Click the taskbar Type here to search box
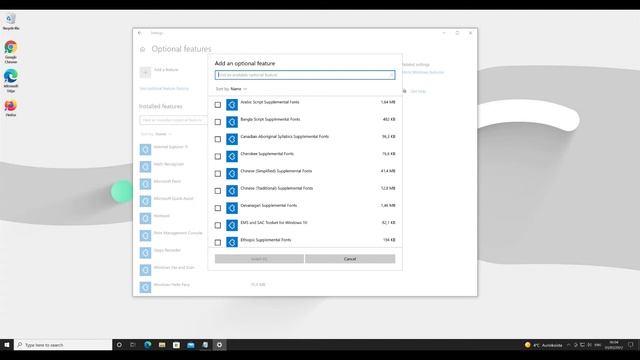Screen dimensions: 640x360 [x=63, y=345]
